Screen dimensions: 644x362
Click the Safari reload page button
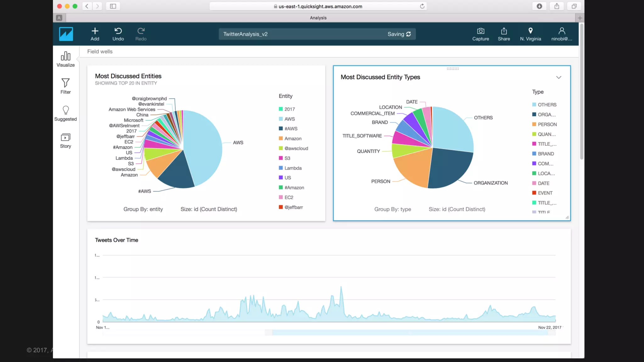pos(422,6)
